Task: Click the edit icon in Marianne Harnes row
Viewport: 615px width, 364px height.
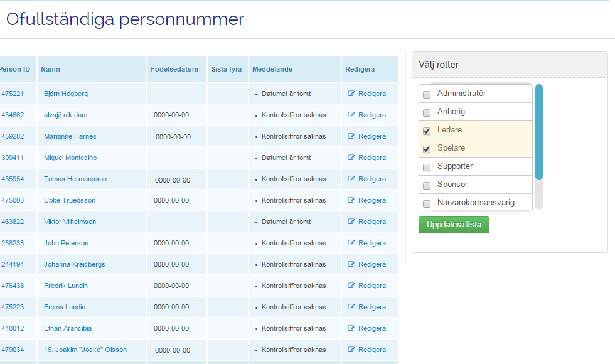Action: (x=351, y=137)
